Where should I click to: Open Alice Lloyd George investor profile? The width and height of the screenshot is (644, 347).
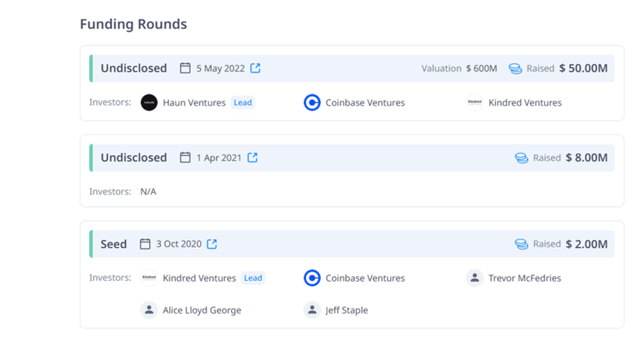[202, 310]
